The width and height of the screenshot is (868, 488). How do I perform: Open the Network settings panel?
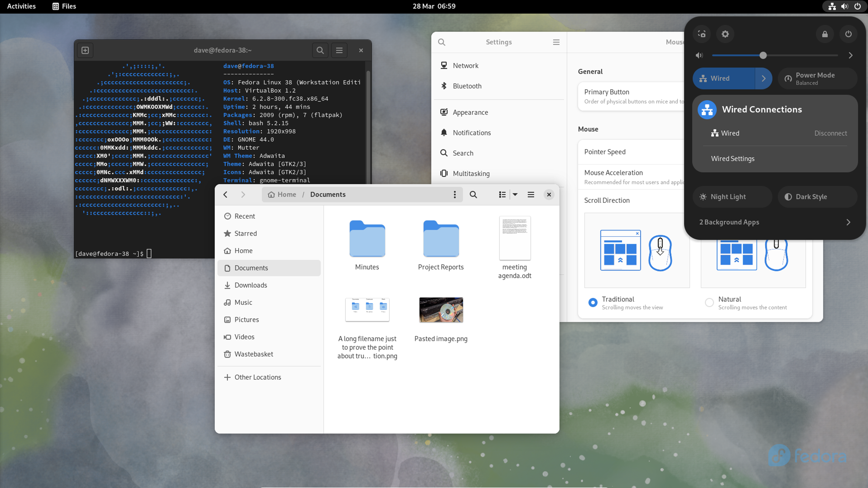(465, 65)
